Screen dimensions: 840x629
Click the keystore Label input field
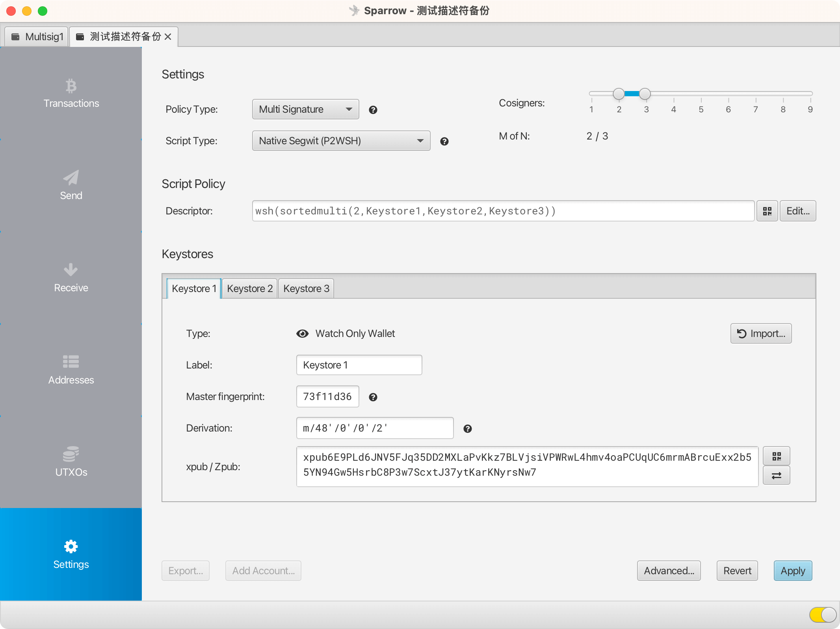point(359,365)
